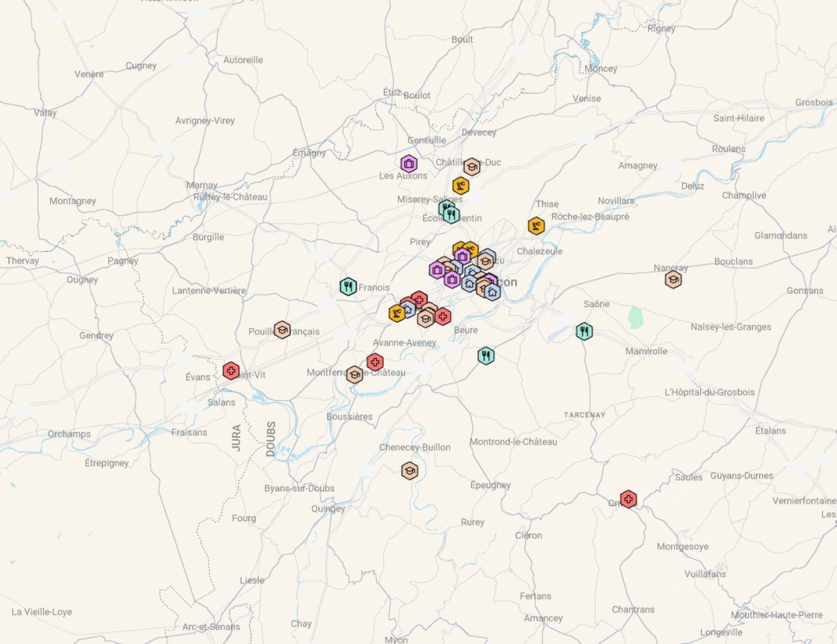Select the Les Auxons town label
This screenshot has width=837, height=644.
click(x=403, y=176)
